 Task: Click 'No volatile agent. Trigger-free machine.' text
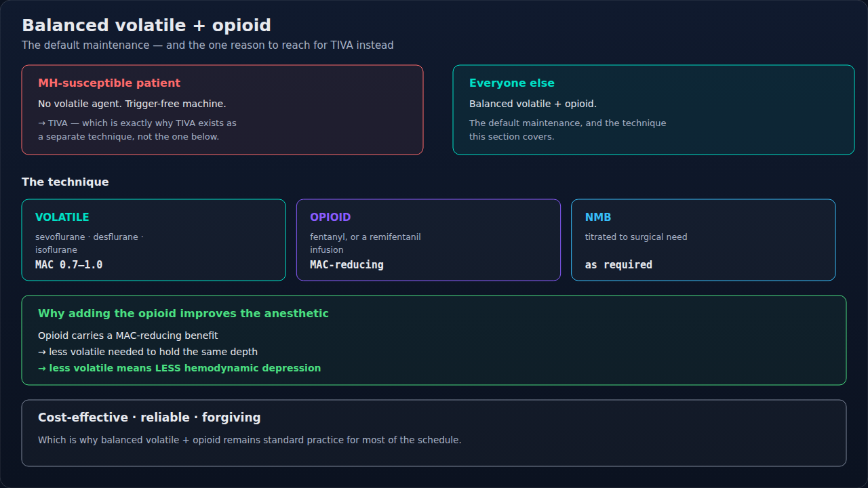pos(132,104)
